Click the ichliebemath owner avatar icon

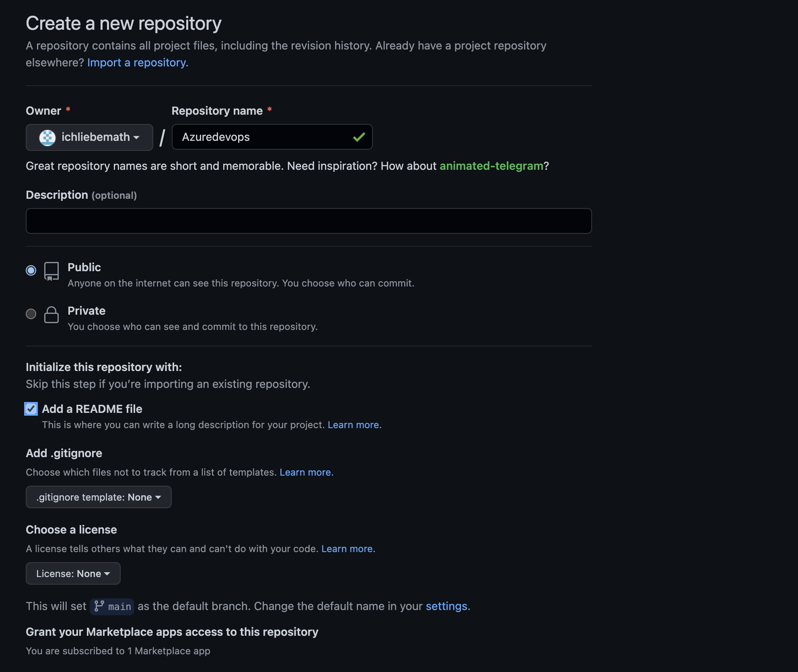point(47,137)
